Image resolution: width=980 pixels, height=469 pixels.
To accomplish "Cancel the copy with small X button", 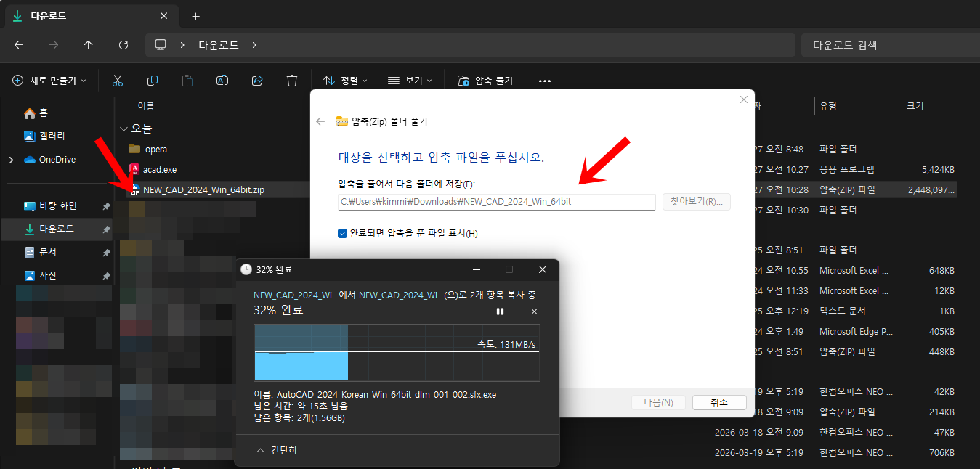I will [x=534, y=311].
